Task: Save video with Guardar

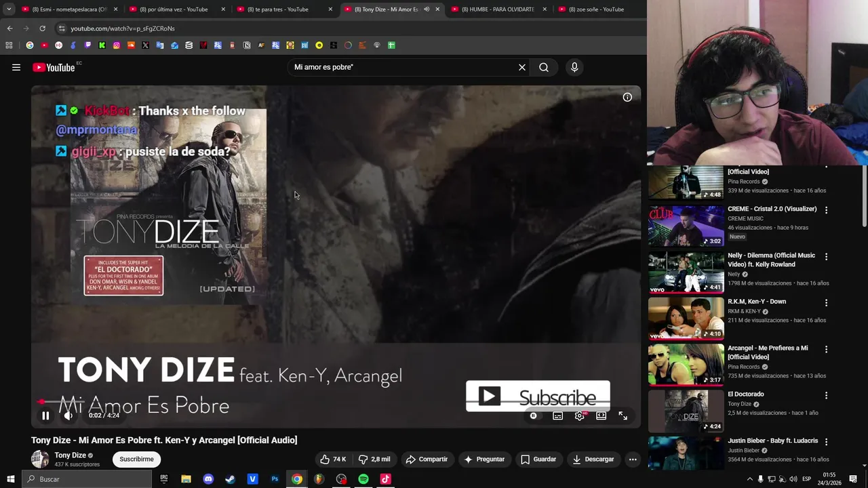Action: tap(538, 459)
